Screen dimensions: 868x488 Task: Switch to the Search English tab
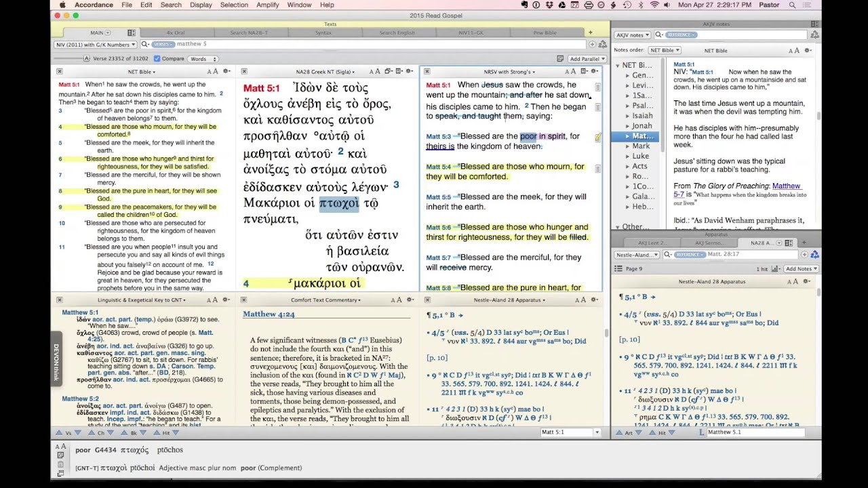click(x=397, y=33)
